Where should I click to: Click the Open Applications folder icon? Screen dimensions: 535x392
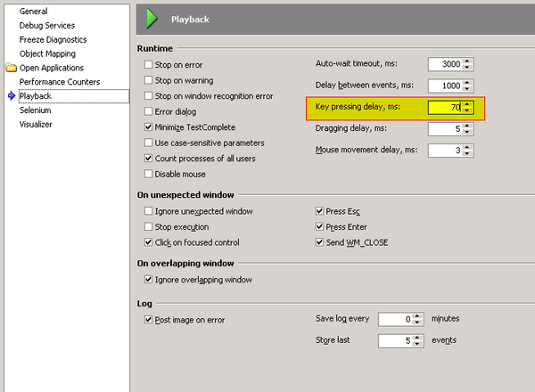[x=11, y=68]
